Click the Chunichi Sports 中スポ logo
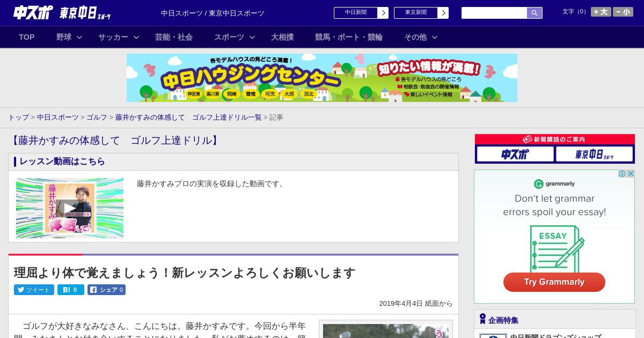 pyautogui.click(x=33, y=12)
